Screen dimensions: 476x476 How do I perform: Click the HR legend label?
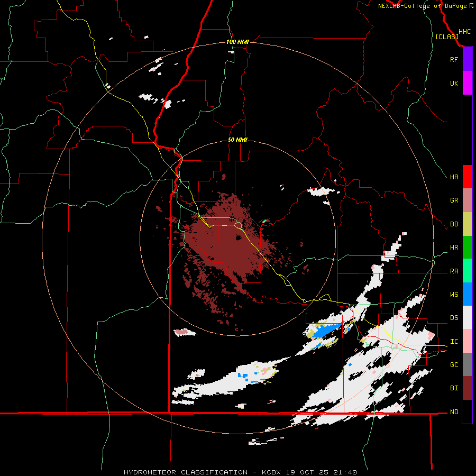(x=454, y=248)
